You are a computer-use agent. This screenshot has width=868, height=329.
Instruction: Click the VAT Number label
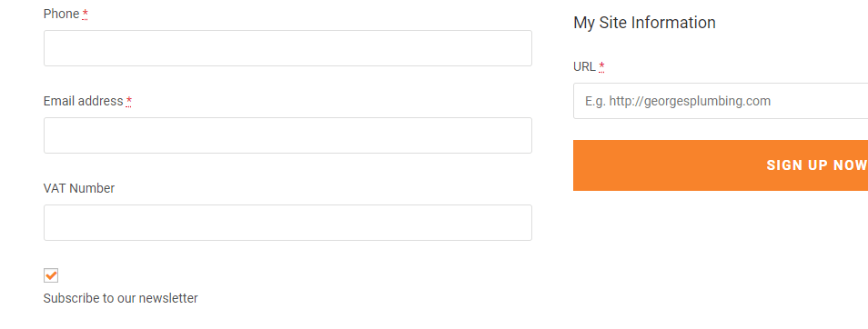tap(79, 188)
